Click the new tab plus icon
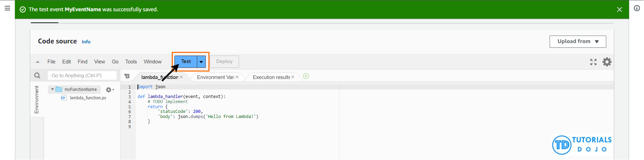 click(x=306, y=76)
